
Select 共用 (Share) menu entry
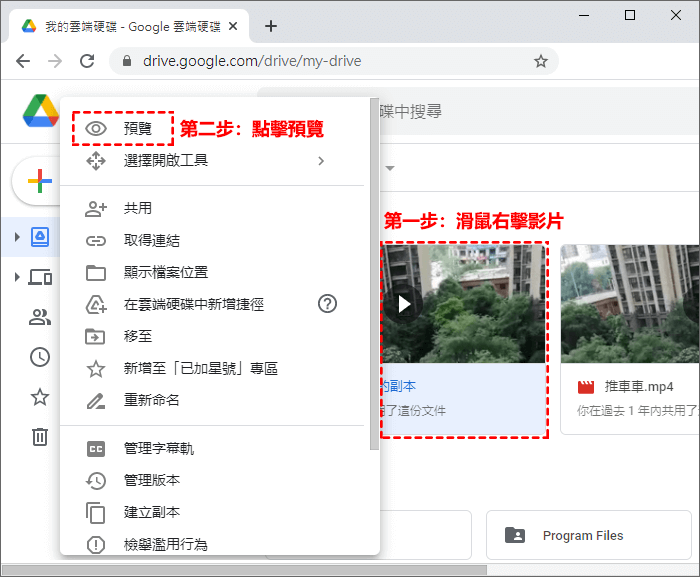(137, 208)
